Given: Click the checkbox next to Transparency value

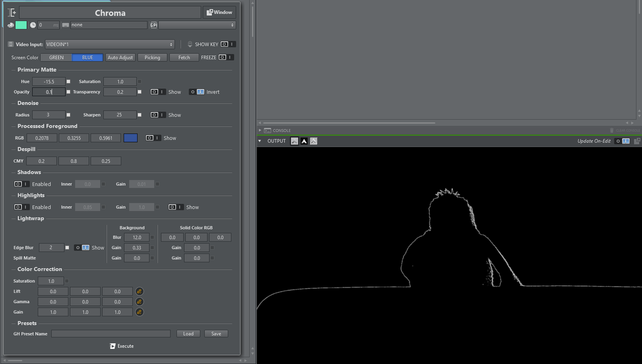Looking at the screenshot, I should 140,92.
